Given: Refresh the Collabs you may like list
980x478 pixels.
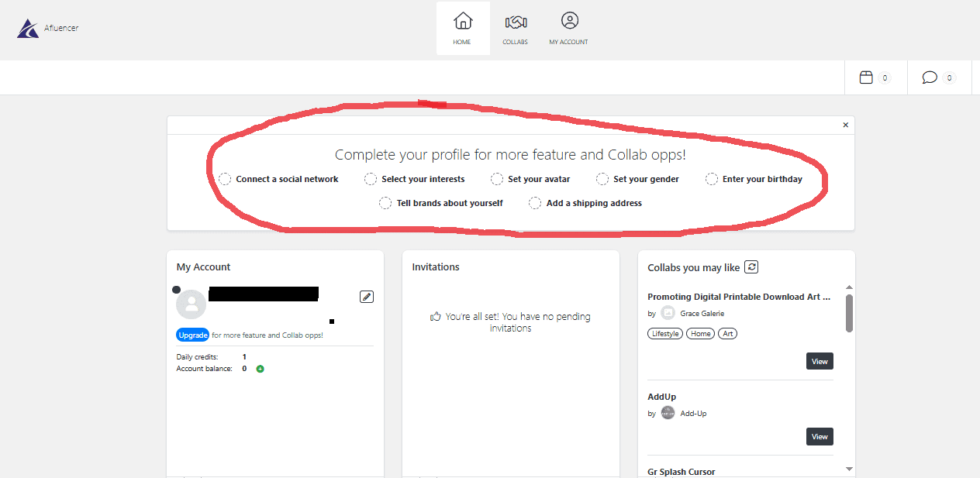Looking at the screenshot, I should click(751, 267).
